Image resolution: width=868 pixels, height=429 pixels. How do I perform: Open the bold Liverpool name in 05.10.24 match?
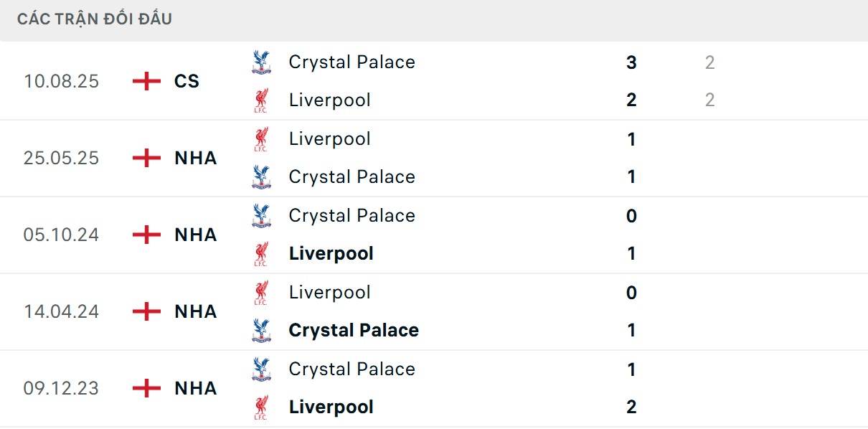pos(331,254)
